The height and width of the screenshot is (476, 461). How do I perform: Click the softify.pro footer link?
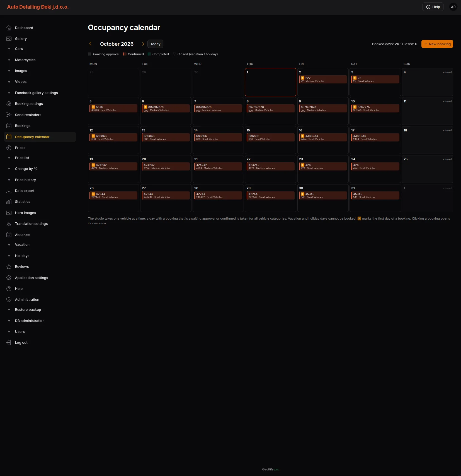(270, 469)
